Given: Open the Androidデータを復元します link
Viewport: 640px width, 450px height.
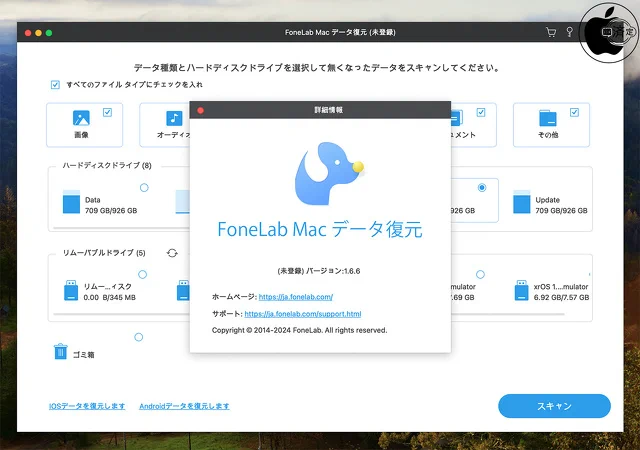Looking at the screenshot, I should click(x=184, y=406).
